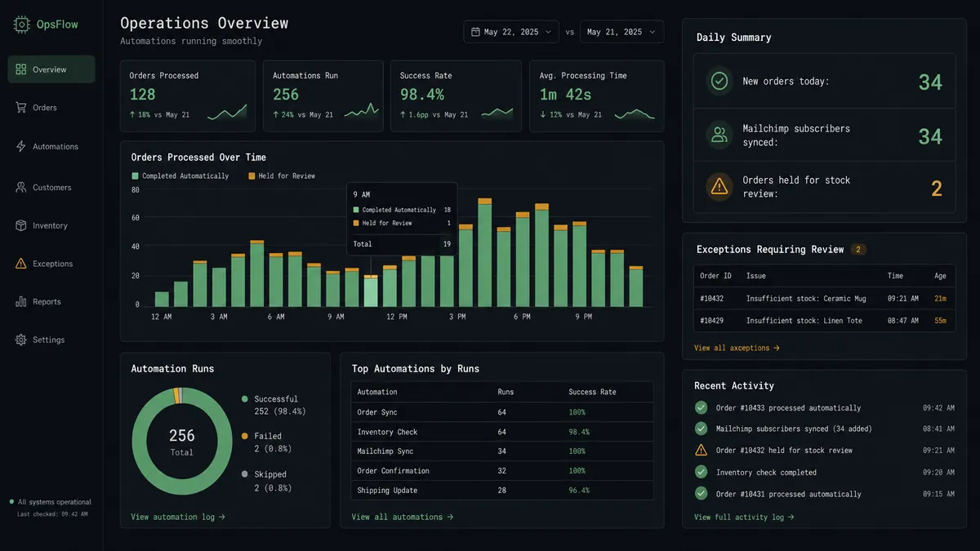Toggle Held for Review legend swatch
The image size is (980, 551).
coord(252,176)
